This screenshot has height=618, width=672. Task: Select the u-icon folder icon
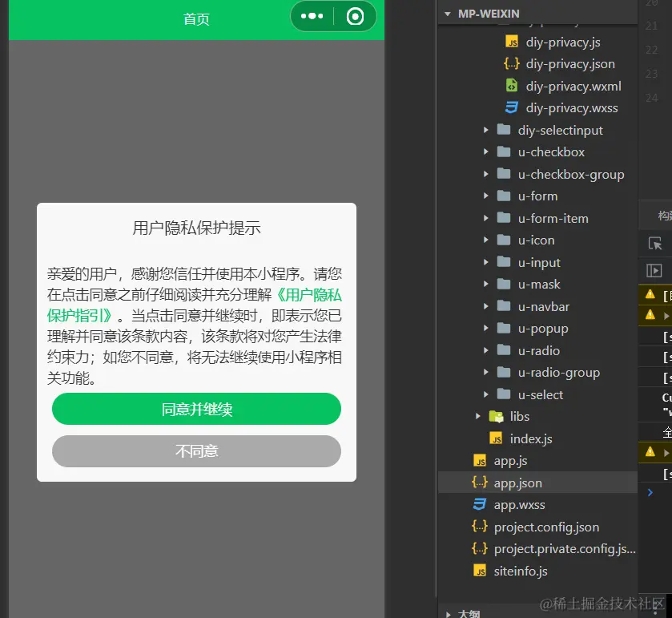[504, 240]
